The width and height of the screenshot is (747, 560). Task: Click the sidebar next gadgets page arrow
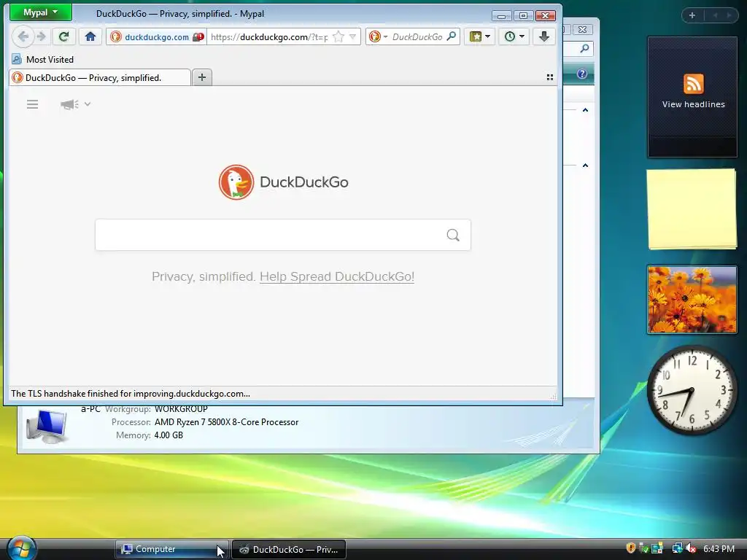(x=729, y=15)
